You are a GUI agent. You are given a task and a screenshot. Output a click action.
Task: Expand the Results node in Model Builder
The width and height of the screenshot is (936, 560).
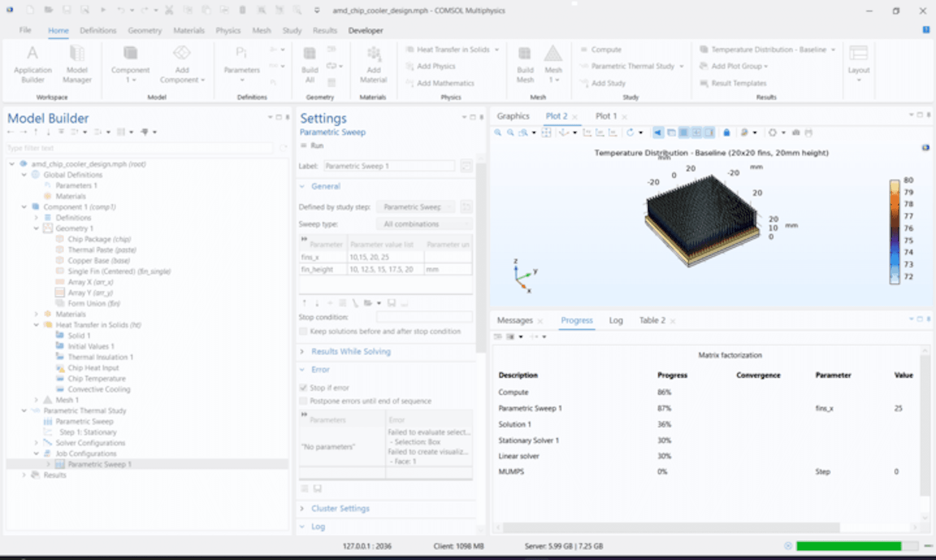click(x=24, y=475)
